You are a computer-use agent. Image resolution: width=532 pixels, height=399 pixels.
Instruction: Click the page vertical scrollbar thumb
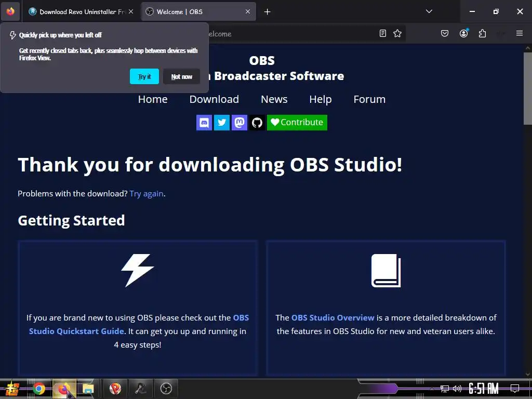click(528, 88)
